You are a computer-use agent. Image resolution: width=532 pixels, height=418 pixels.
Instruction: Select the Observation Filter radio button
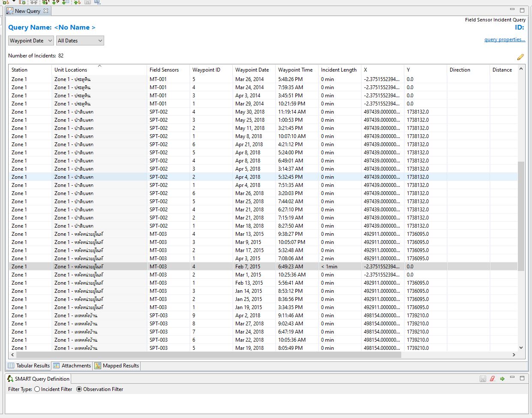click(x=79, y=389)
